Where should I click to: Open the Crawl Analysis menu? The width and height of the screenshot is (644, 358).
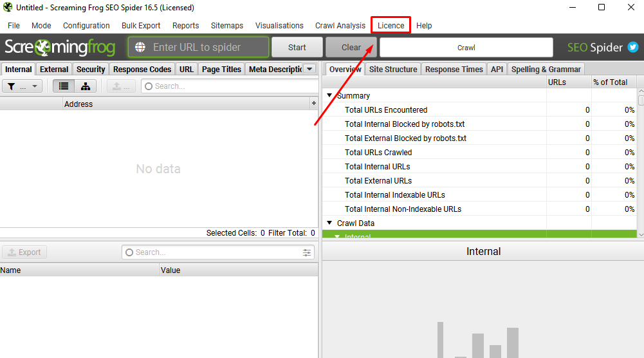coord(340,26)
